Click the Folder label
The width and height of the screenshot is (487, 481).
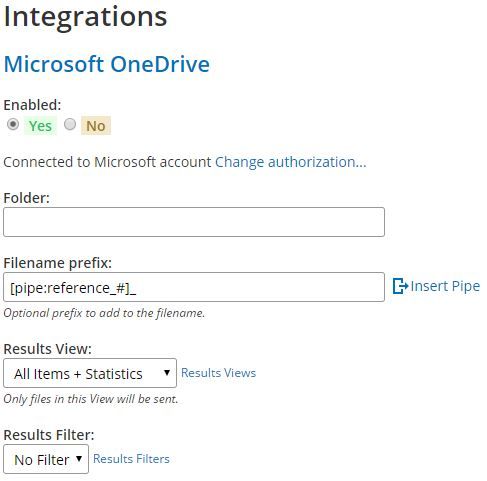coord(27,198)
